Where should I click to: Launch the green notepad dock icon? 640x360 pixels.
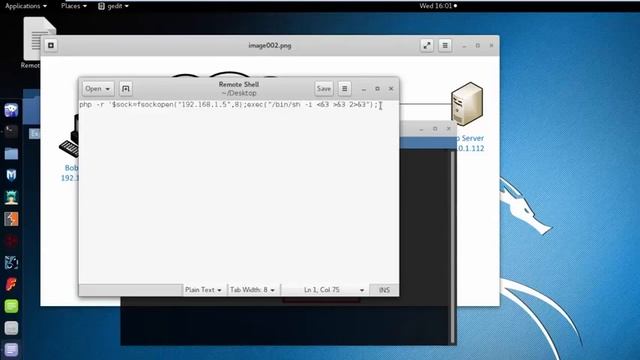11,306
